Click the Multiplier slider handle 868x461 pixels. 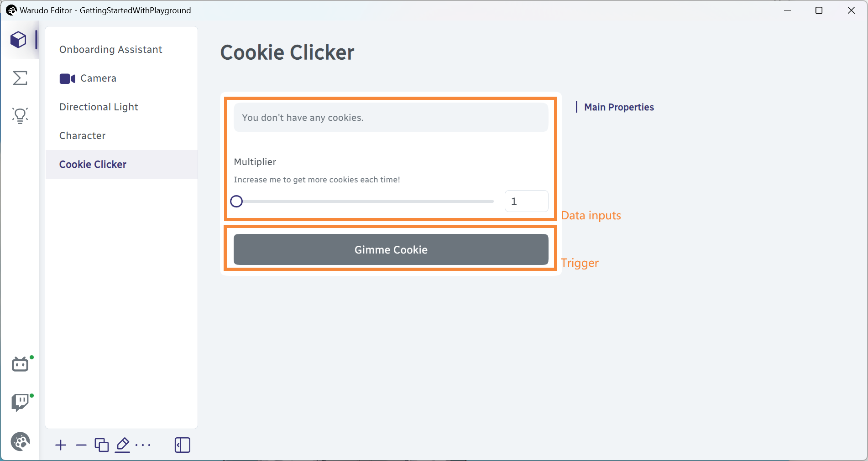(x=236, y=201)
